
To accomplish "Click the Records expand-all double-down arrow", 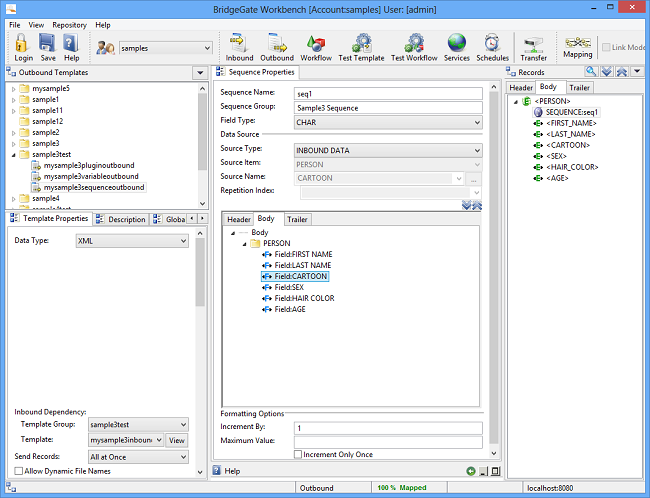I will (x=606, y=72).
